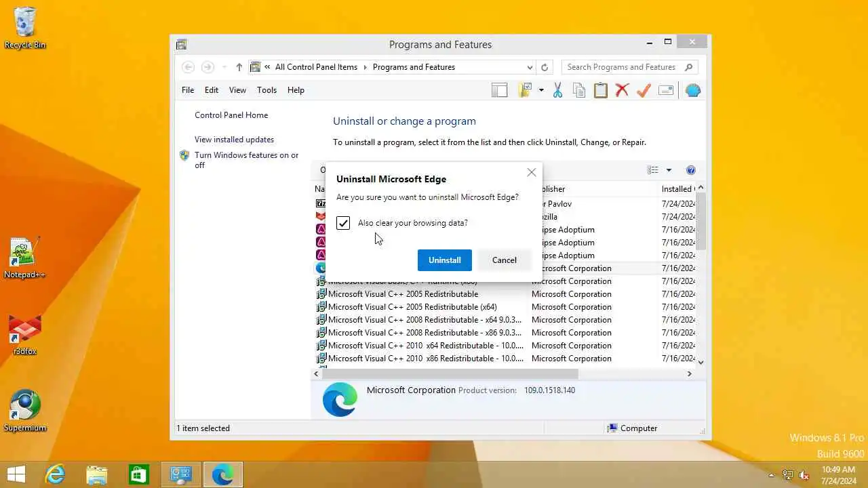The height and width of the screenshot is (488, 868).
Task: Click Turn Windows features on or off
Action: pos(246,160)
